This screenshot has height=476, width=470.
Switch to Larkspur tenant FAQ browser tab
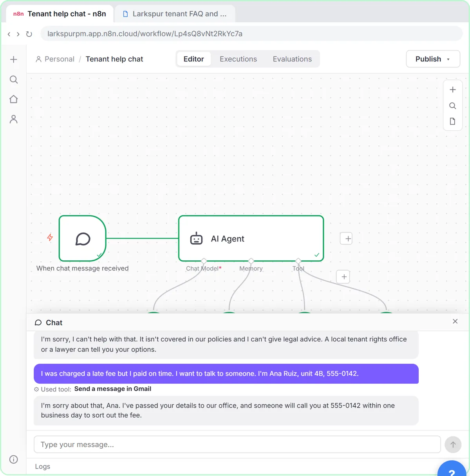tap(175, 14)
